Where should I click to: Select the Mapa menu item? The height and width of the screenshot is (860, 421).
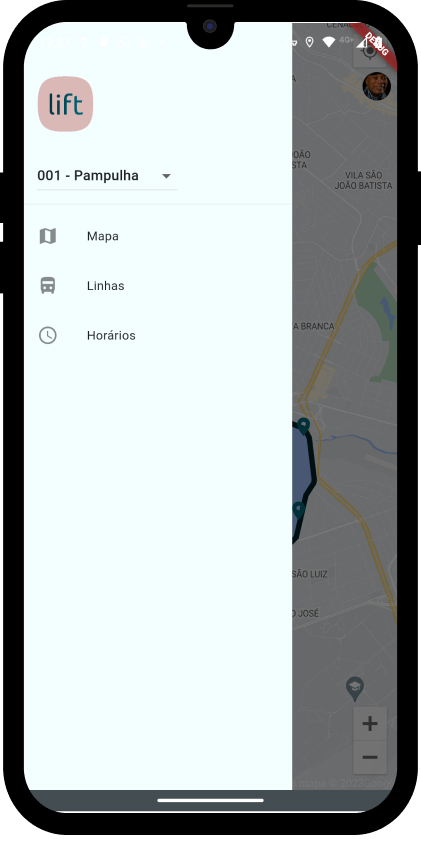158,236
